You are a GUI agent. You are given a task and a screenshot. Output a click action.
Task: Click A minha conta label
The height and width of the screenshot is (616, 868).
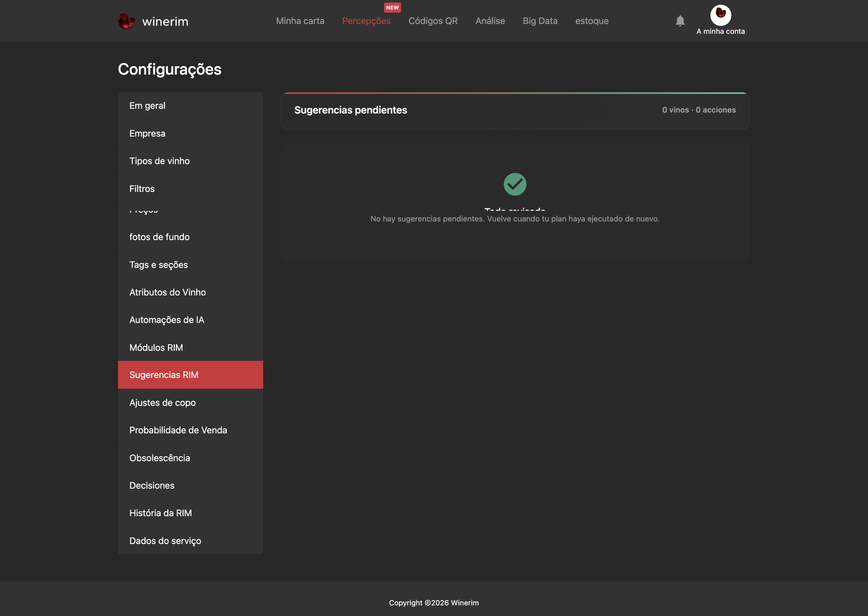point(720,31)
